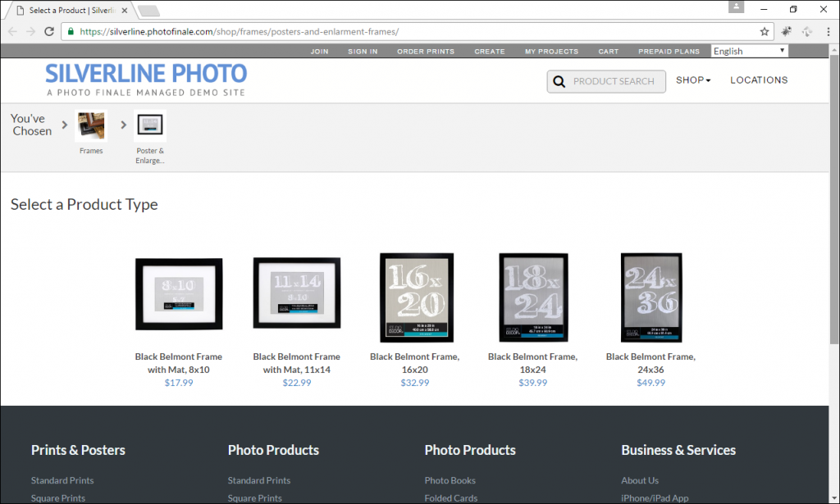Open Prepaid Plans
This screenshot has width=840, height=504.
[669, 52]
